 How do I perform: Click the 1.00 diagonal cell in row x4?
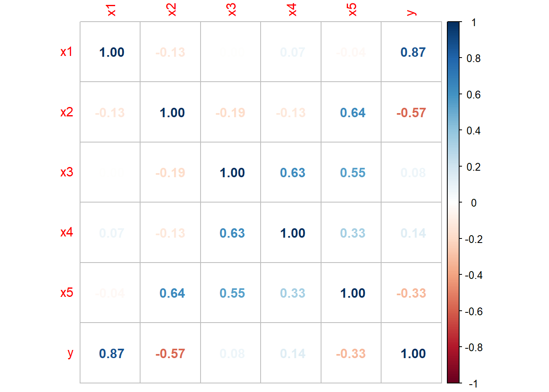[x=292, y=233]
